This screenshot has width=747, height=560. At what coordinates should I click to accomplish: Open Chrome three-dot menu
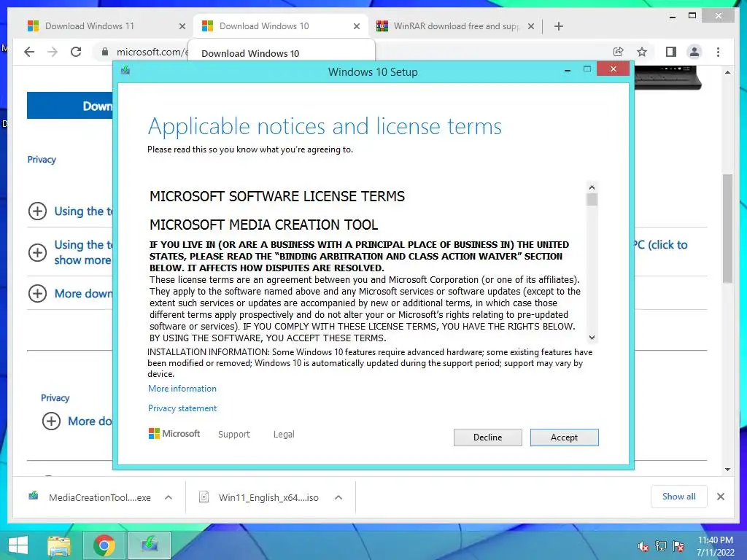pos(718,52)
